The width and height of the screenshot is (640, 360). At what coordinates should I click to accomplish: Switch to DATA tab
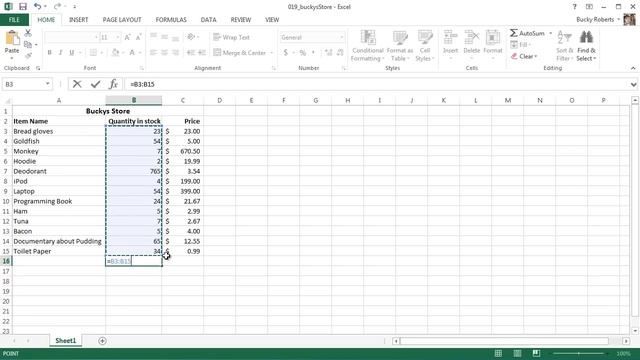pos(208,20)
